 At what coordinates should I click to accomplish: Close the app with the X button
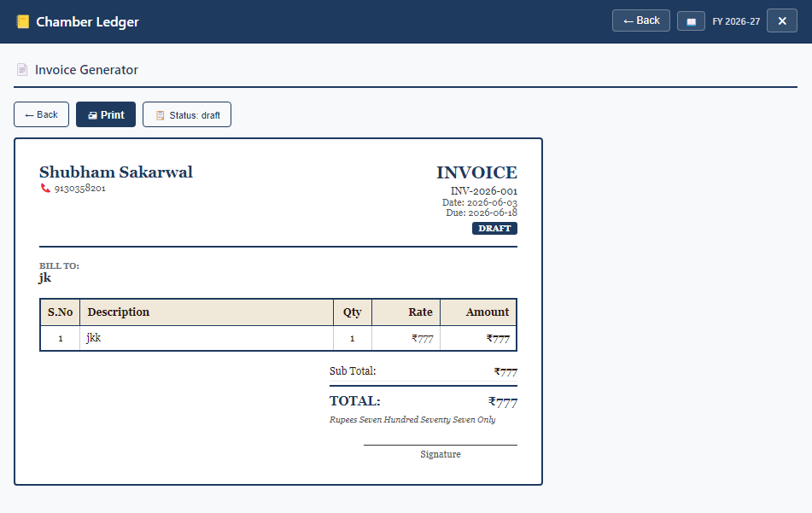(782, 20)
